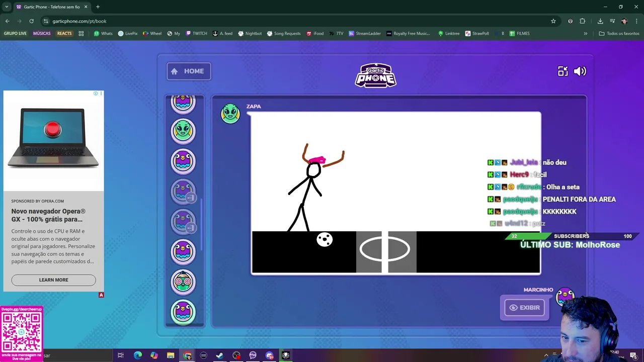Open the TWITCH bookmark
The image size is (644, 362).
(196, 34)
